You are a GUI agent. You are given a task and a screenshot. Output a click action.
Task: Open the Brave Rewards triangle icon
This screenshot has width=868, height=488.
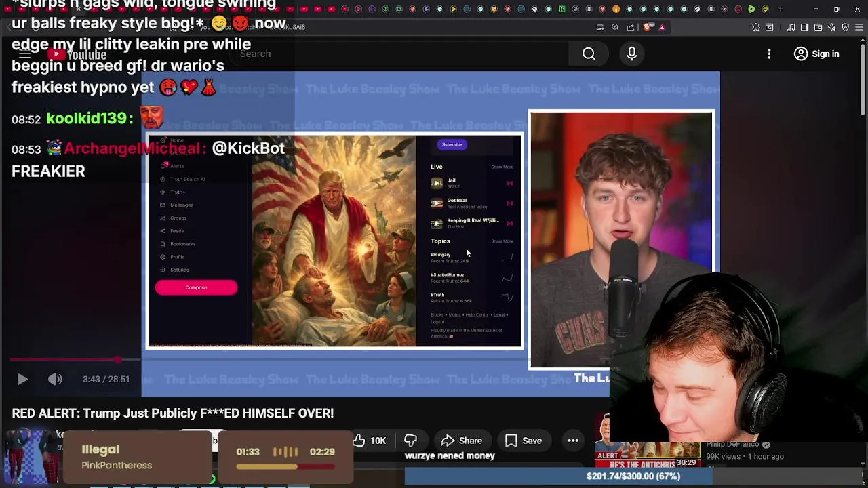point(662,27)
